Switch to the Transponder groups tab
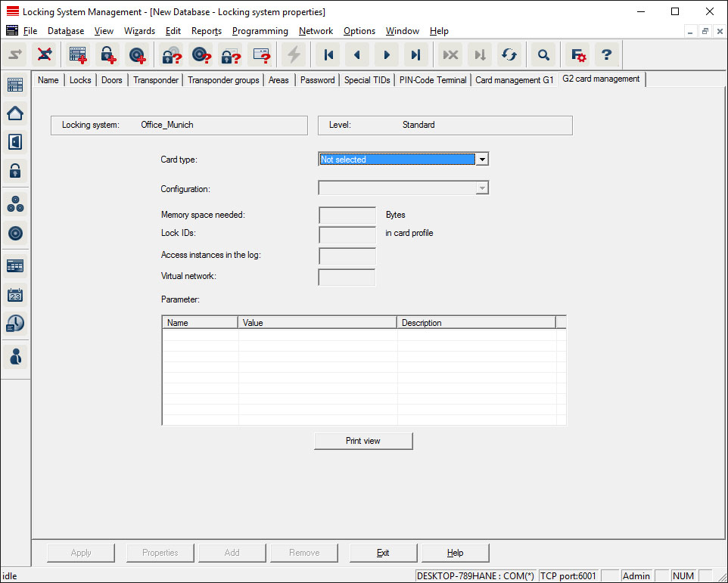Viewport: 728px width, 583px height. pyautogui.click(x=223, y=80)
